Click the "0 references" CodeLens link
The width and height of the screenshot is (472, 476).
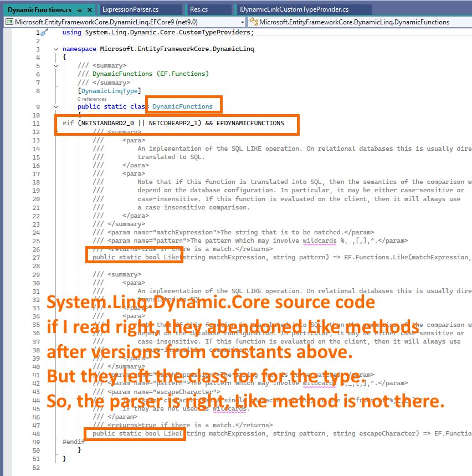92,99
